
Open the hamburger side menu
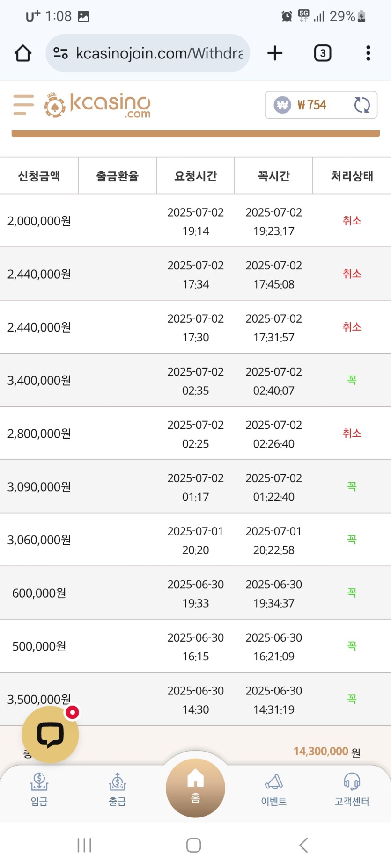click(x=23, y=105)
